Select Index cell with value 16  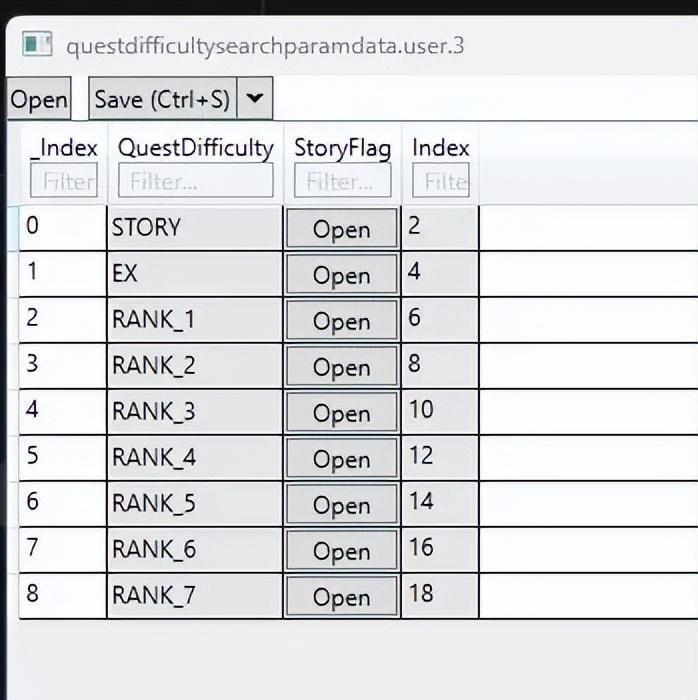coord(440,550)
